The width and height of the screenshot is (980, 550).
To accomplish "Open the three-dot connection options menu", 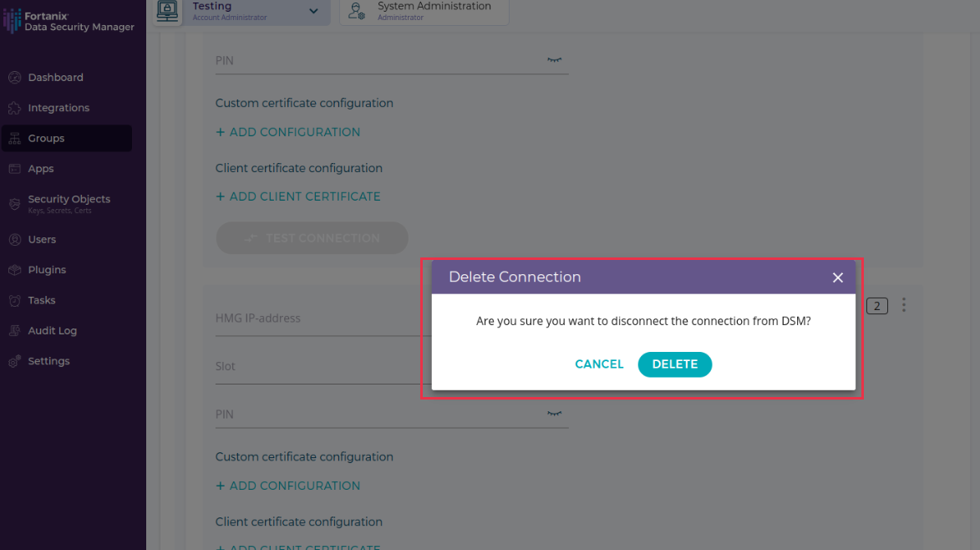I will (x=903, y=306).
